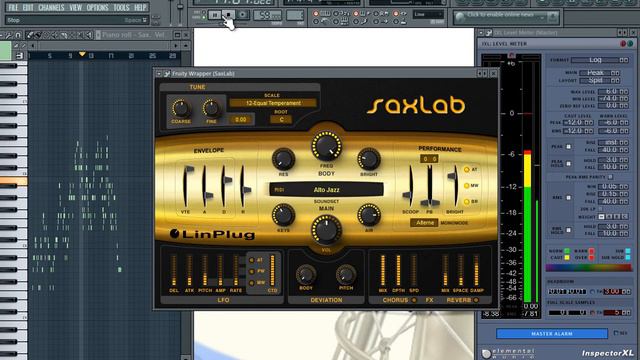Click the reverb DAMP level bar

click(476, 270)
